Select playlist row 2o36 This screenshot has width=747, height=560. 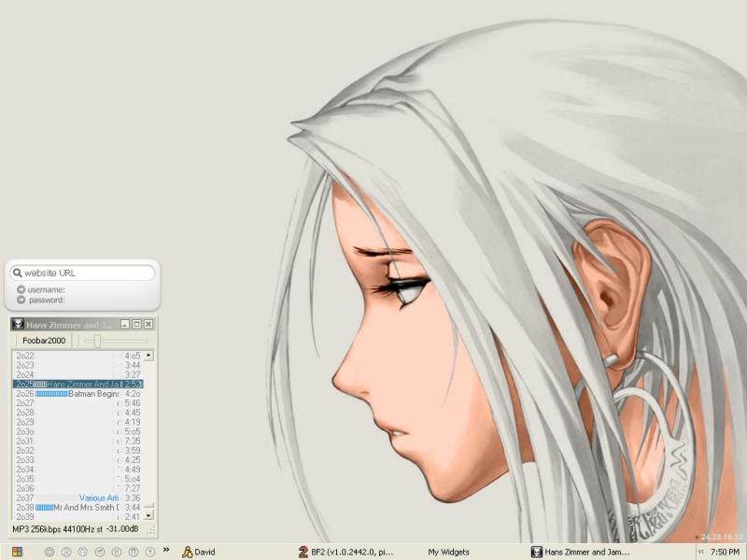click(x=78, y=488)
